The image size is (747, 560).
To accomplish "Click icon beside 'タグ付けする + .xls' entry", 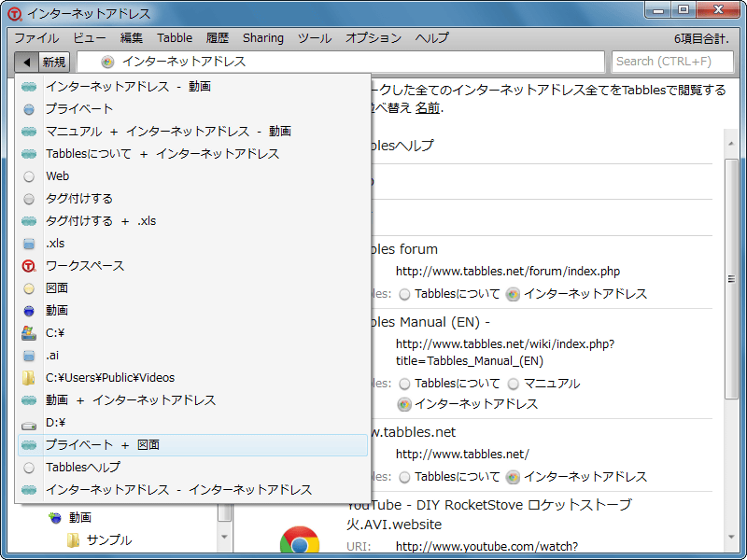I will 29,221.
